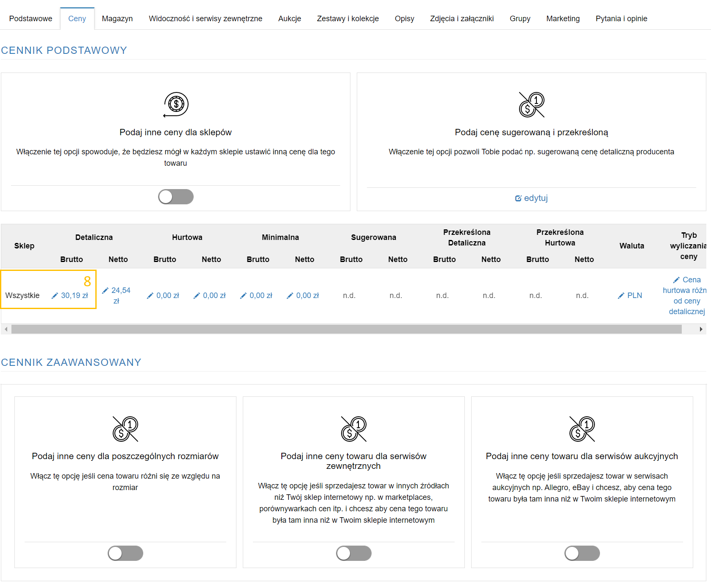Enable other prices for external services

[353, 553]
